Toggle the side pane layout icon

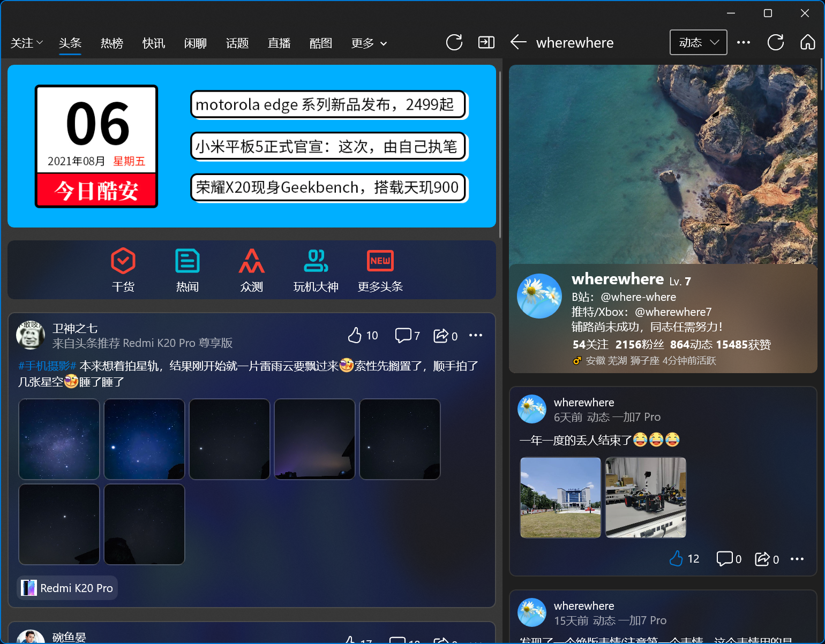tap(486, 42)
